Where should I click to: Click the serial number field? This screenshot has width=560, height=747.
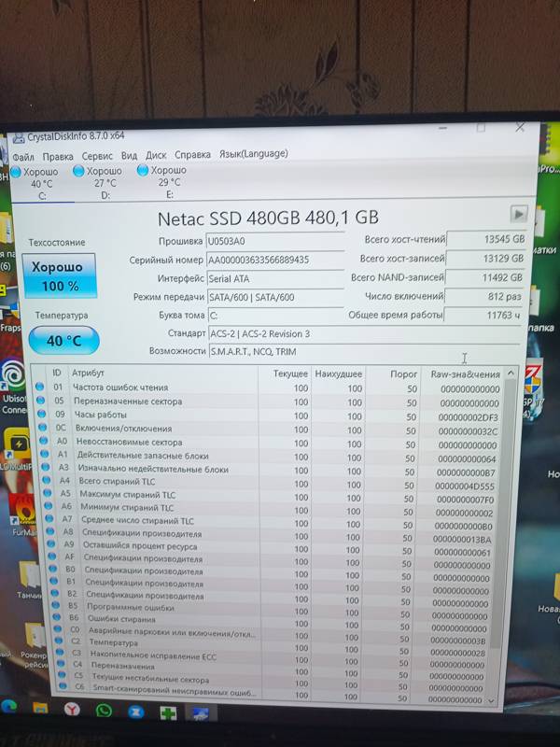tap(274, 260)
